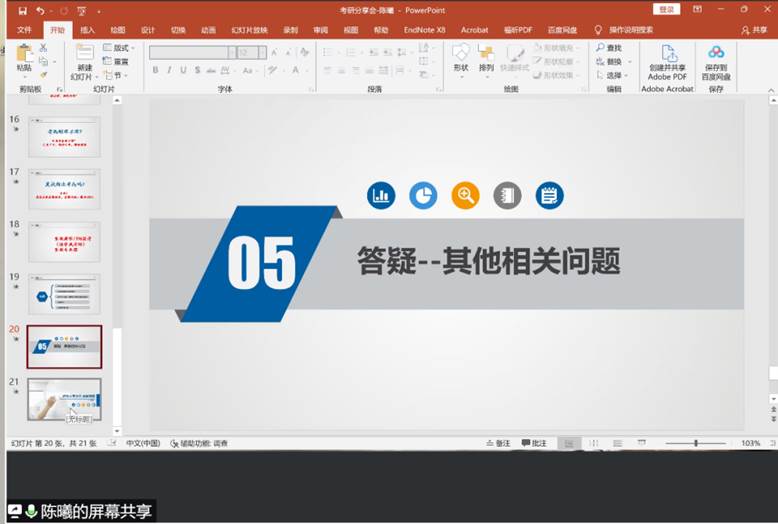Click the Share (共享) button
Viewport: 778px width, 524px height.
coord(753,30)
